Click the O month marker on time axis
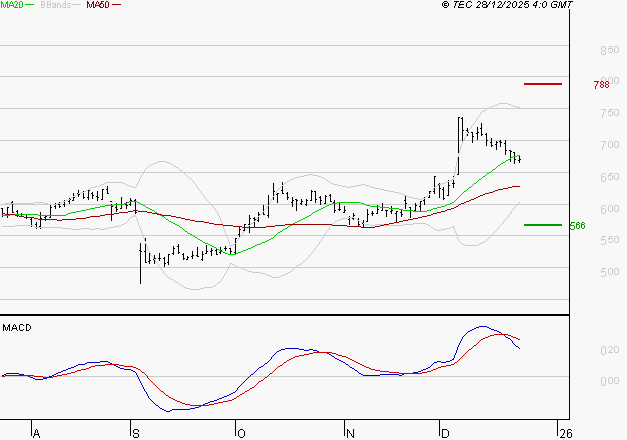 241,434
